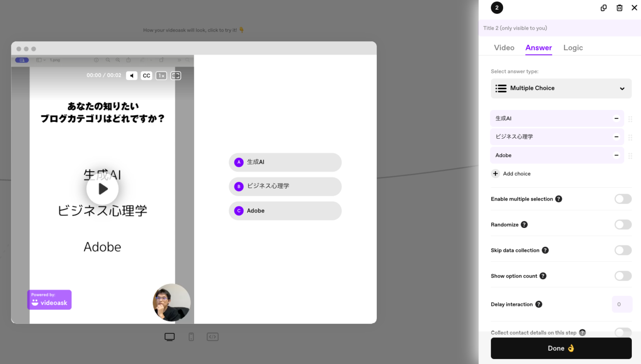Switch to desktop preview mode
641x364 pixels.
click(x=169, y=337)
